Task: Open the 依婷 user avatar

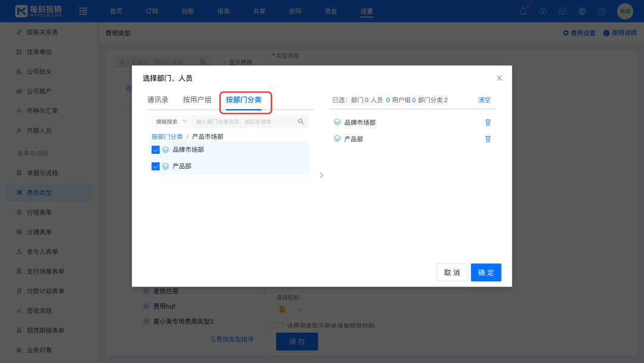Action: tap(624, 11)
